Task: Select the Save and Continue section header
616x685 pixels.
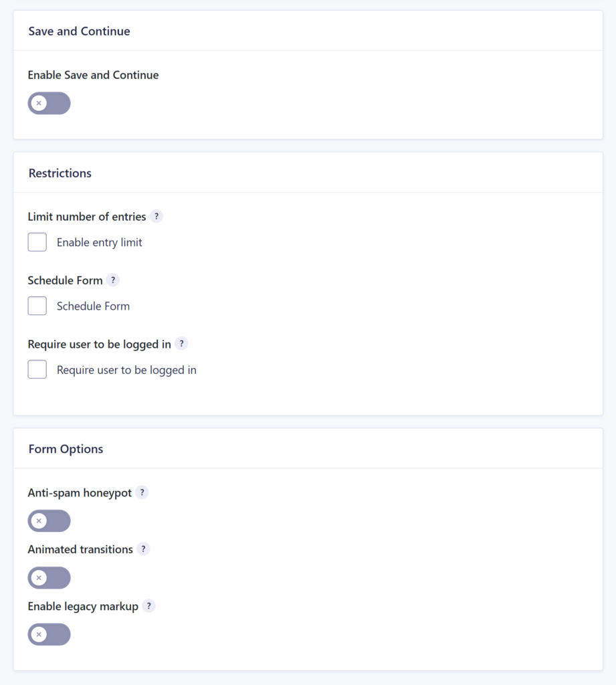Action: tap(78, 31)
